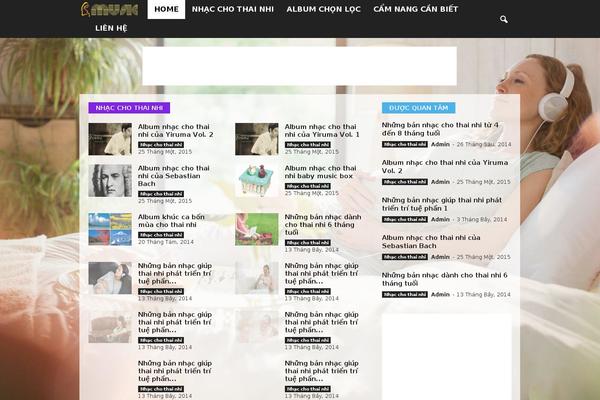This screenshot has height=400, width=600.
Task: Open article Album Yiruma Vol. 2 in main list
Action: click(176, 131)
